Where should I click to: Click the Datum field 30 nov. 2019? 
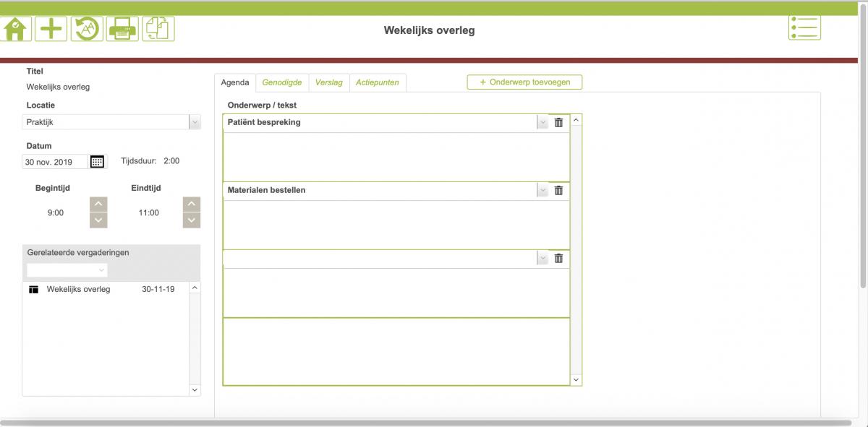pyautogui.click(x=55, y=162)
